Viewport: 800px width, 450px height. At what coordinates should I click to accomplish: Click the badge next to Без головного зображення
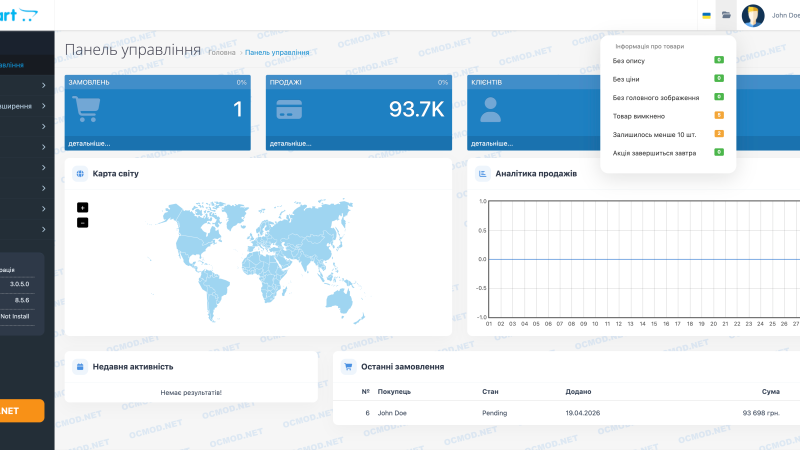pos(719,96)
